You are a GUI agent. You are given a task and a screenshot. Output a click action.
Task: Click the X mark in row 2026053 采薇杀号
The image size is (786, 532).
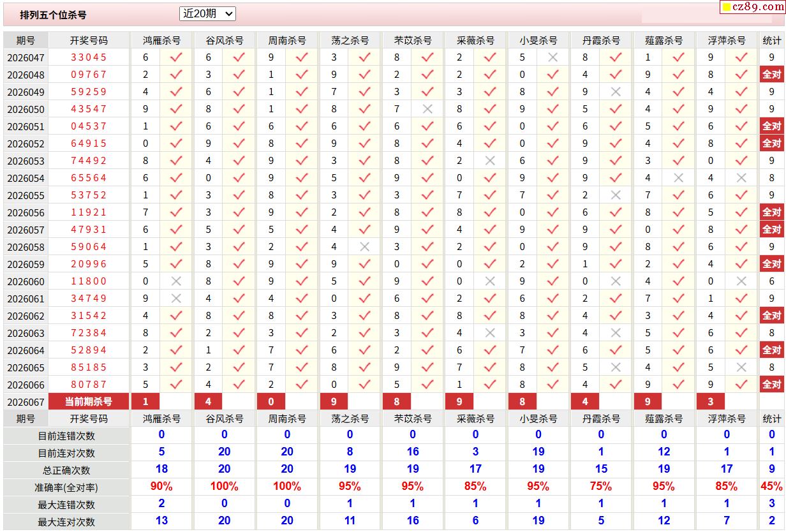pyautogui.click(x=490, y=161)
